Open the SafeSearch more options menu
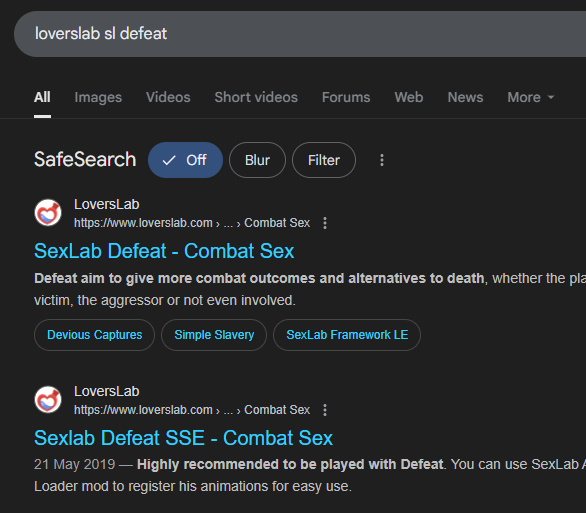 [x=382, y=160]
